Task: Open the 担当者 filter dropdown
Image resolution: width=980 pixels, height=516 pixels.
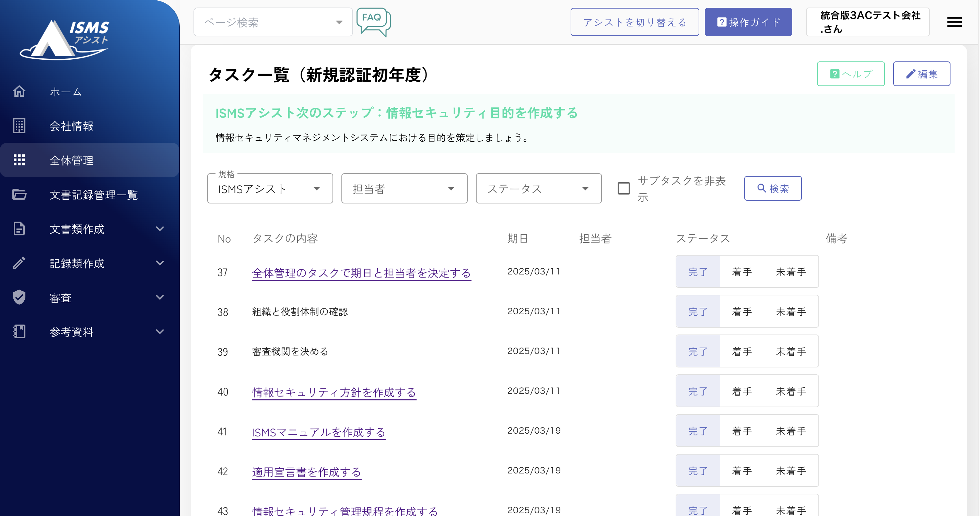Action: pyautogui.click(x=404, y=189)
